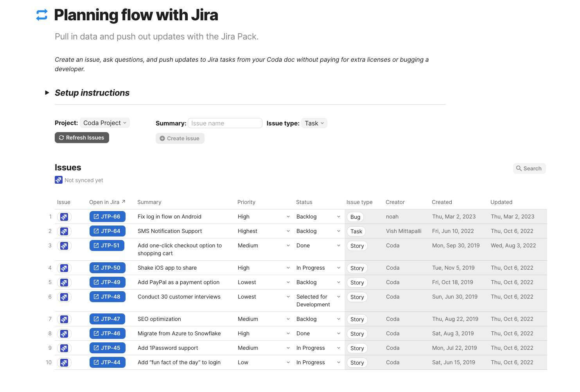
Task: Click the magnifier icon in Search
Action: click(x=519, y=168)
